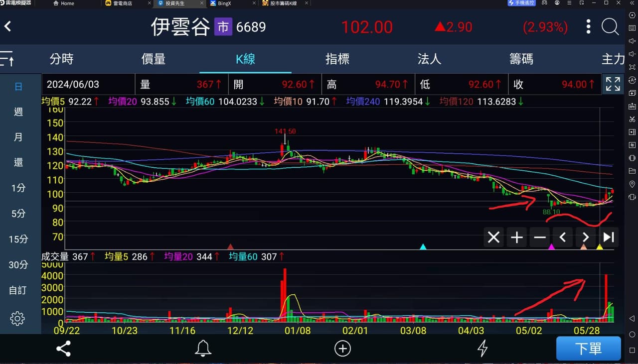Screen dimensions: 638x364
Task: Click the 141.50 high price label
Action: [x=285, y=131]
